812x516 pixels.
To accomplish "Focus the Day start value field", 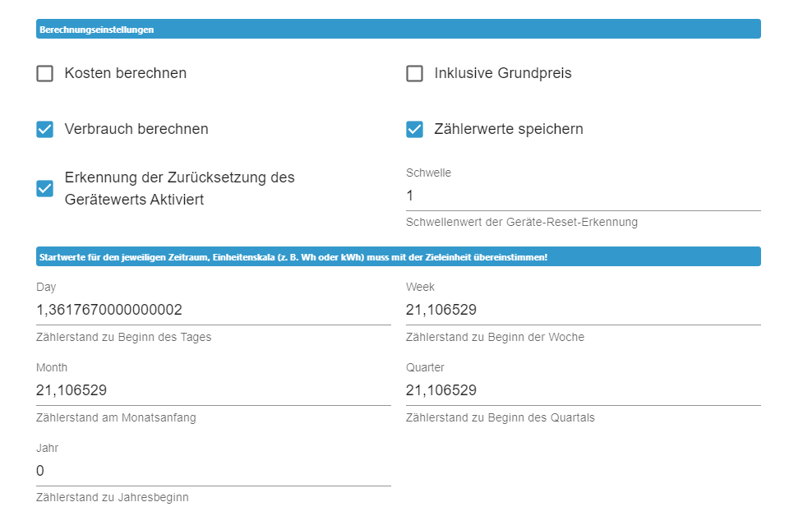I will (x=213, y=310).
